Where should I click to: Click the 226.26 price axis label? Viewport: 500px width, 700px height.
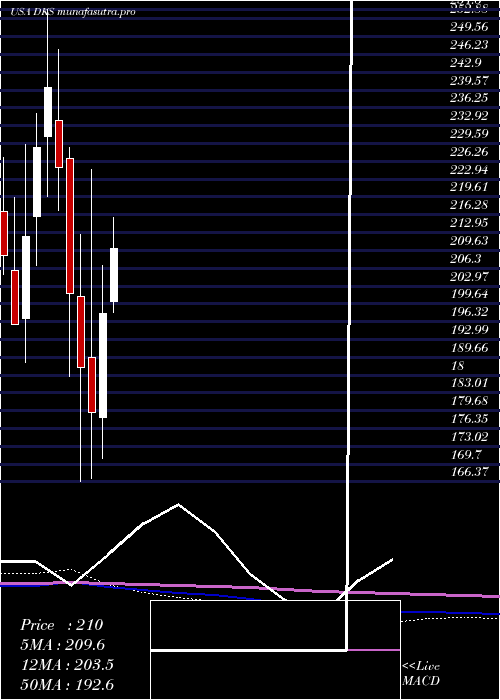pyautogui.click(x=469, y=152)
